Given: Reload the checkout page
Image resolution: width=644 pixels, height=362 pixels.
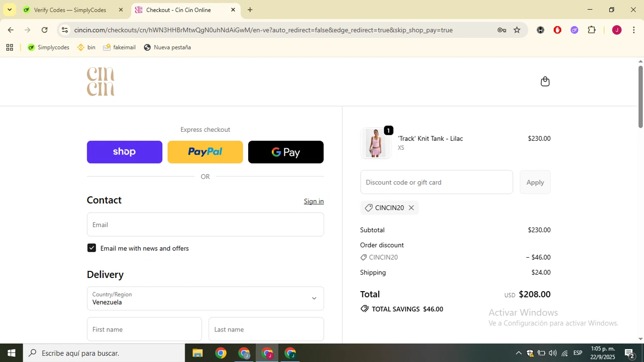Looking at the screenshot, I should tap(45, 30).
